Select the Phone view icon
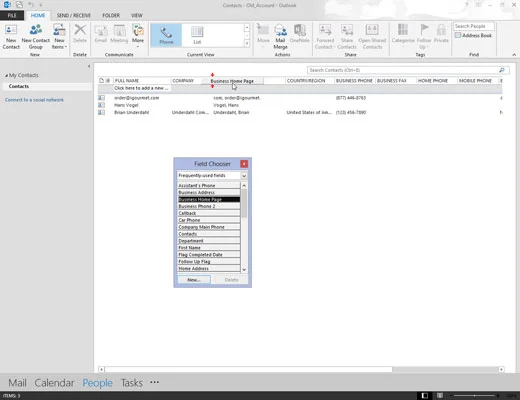The height and width of the screenshot is (400, 520). 166,35
